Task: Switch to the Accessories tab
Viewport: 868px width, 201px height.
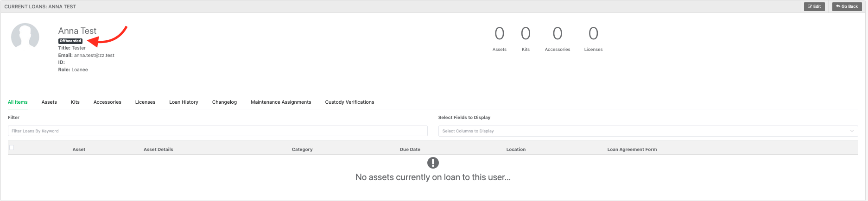Action: [x=108, y=102]
